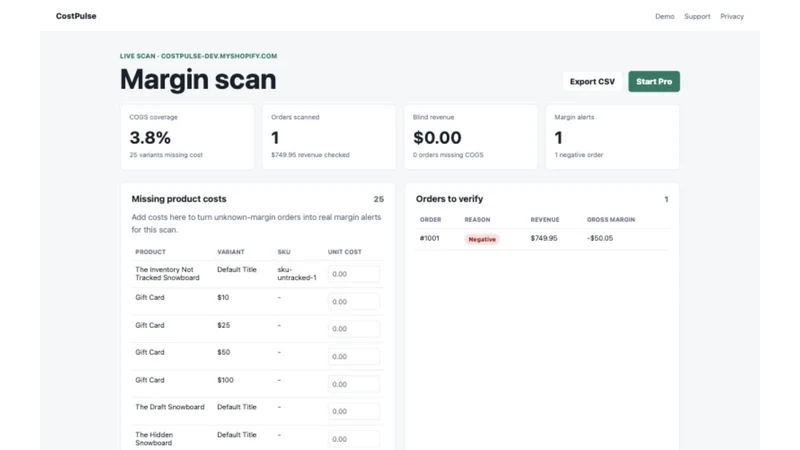Click the VARIANT column header
Screen dimensions: 800x450
click(x=231, y=252)
